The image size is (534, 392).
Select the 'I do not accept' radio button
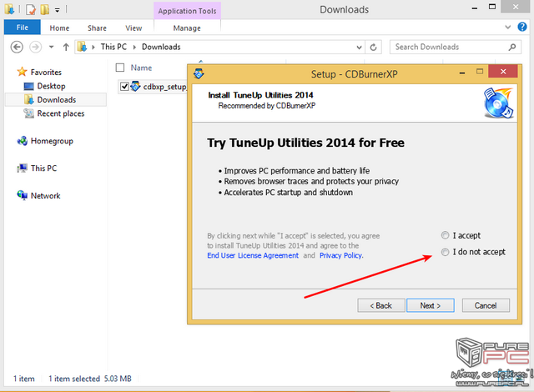tap(445, 252)
